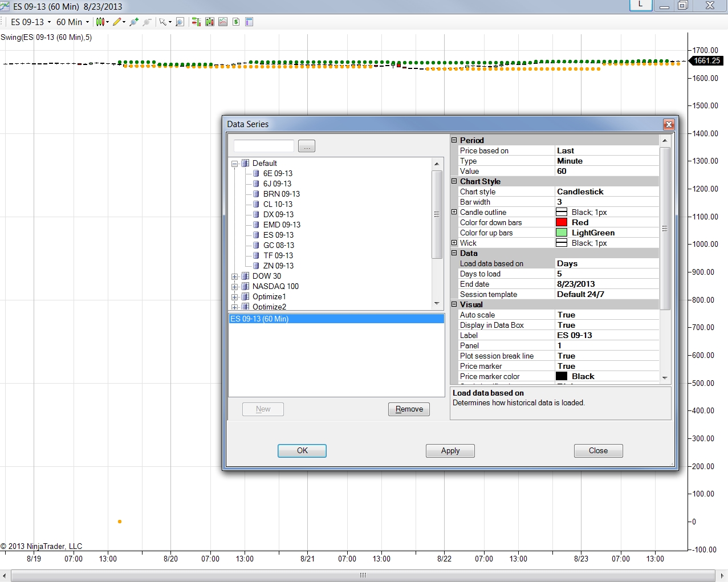Click the chart horizontal scrollbar right arrow

[x=723, y=576]
